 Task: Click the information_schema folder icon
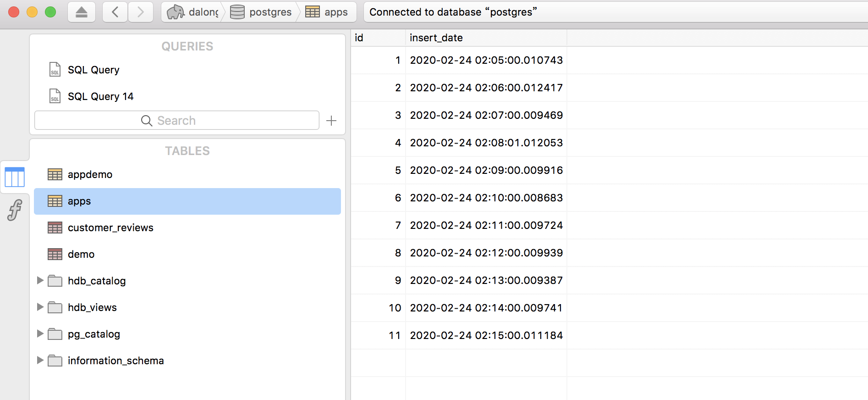[x=55, y=361]
